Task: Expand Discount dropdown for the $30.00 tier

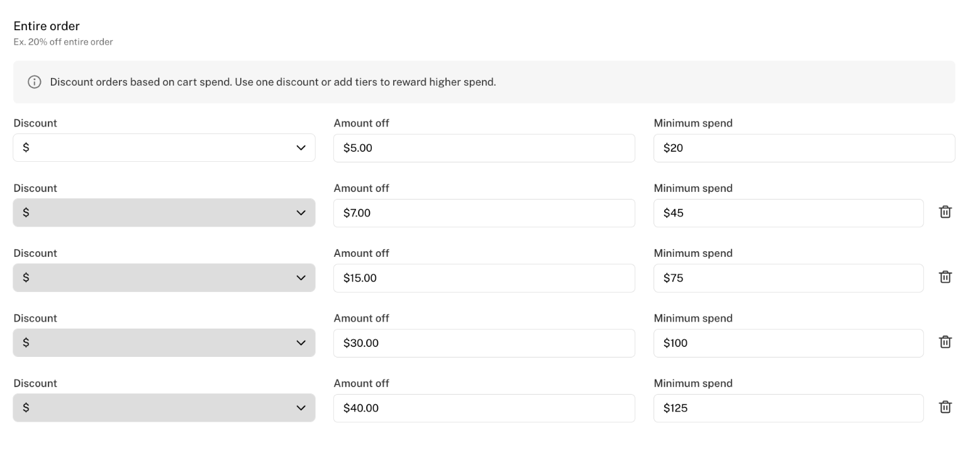Action: 164,343
